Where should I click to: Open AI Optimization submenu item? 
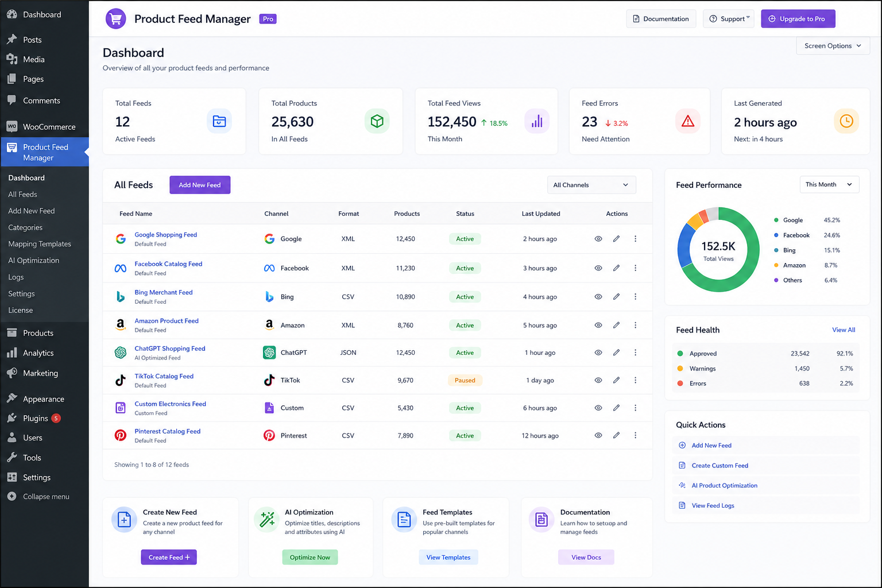(x=34, y=261)
